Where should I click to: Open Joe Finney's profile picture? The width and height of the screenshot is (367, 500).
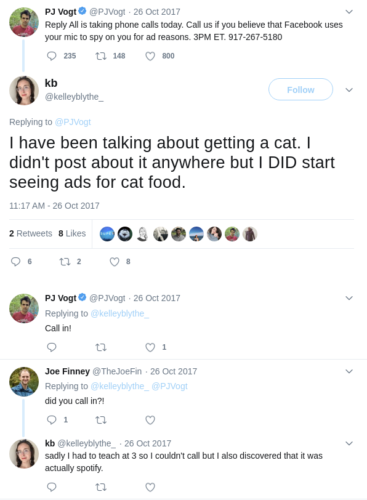24,381
